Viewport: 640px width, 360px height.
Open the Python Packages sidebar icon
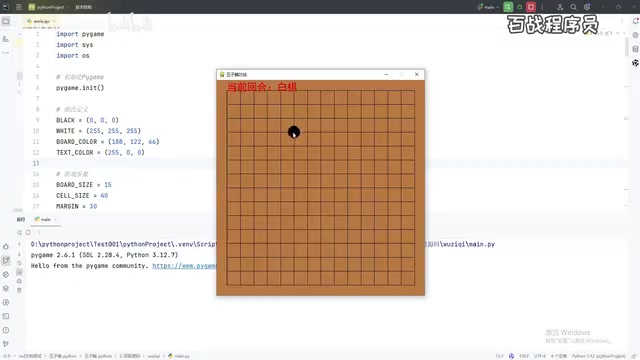click(x=6, y=247)
